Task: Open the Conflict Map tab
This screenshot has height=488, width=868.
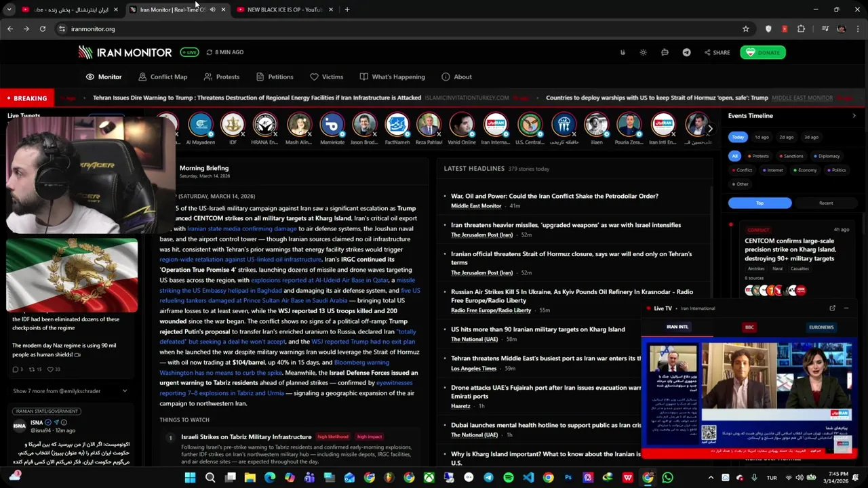Action: click(163, 77)
